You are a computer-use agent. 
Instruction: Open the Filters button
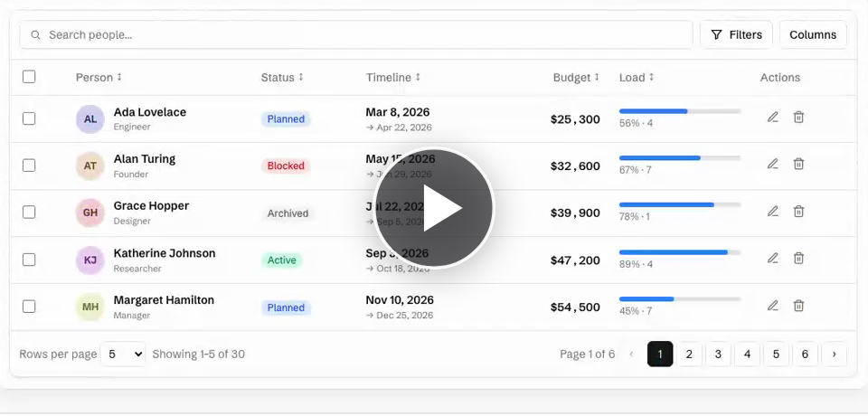[736, 35]
